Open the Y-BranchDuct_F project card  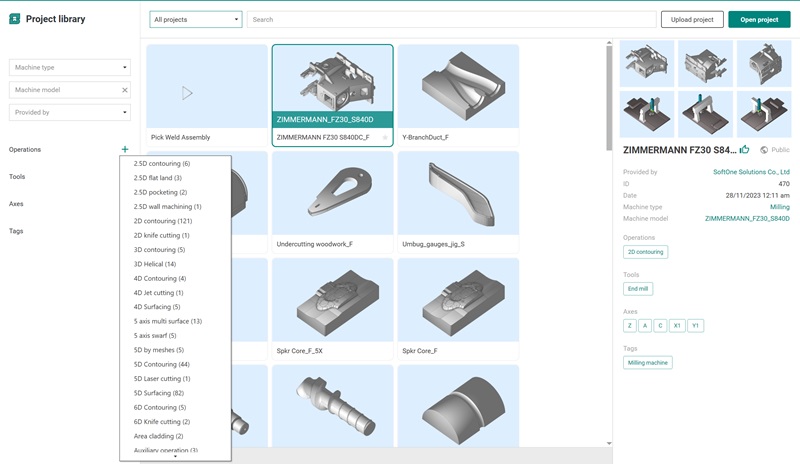pyautogui.click(x=458, y=95)
